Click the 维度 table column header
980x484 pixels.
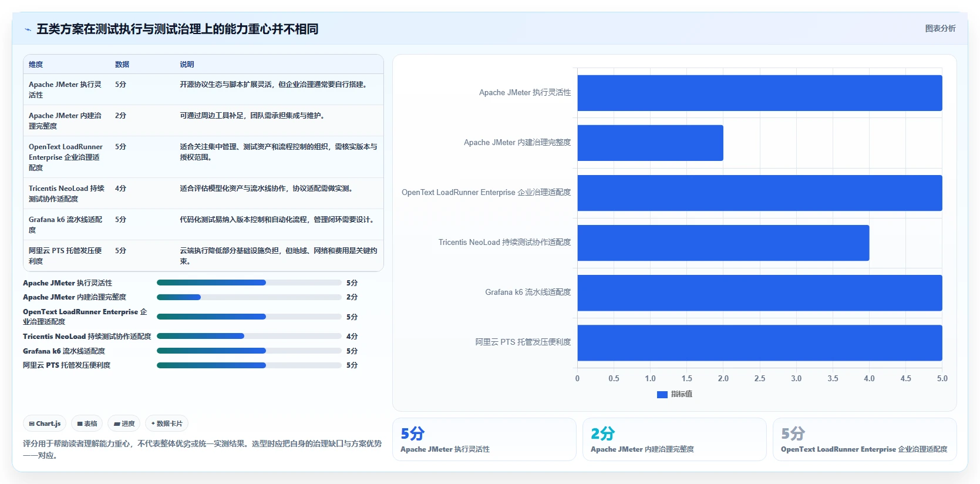coord(36,65)
